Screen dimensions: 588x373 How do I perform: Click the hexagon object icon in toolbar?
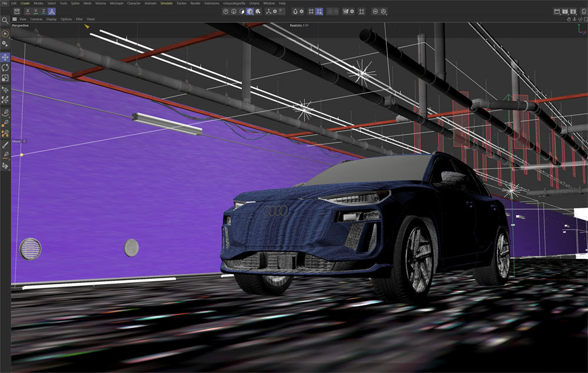click(x=375, y=12)
